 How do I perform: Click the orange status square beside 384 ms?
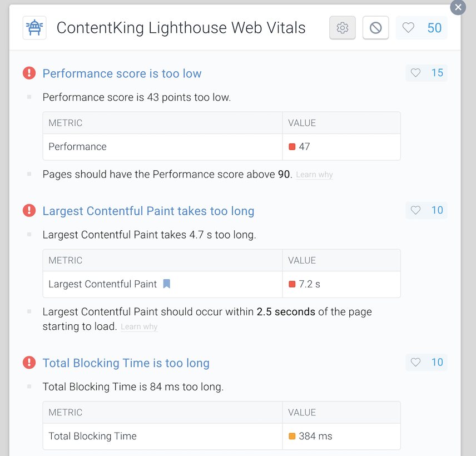point(292,436)
